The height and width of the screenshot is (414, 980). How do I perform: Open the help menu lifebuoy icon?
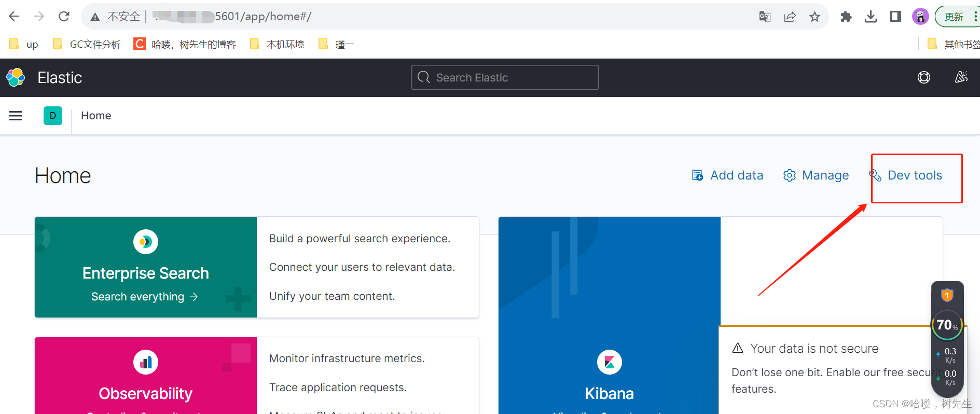924,77
